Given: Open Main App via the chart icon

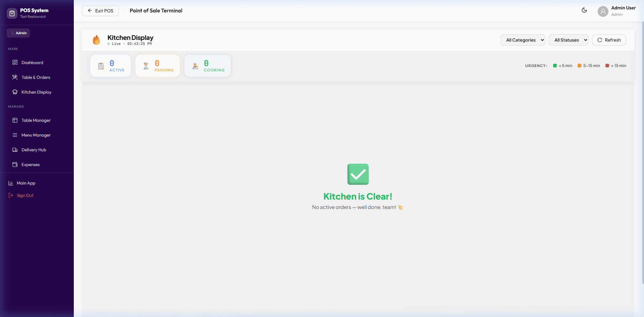Looking at the screenshot, I should (11, 183).
